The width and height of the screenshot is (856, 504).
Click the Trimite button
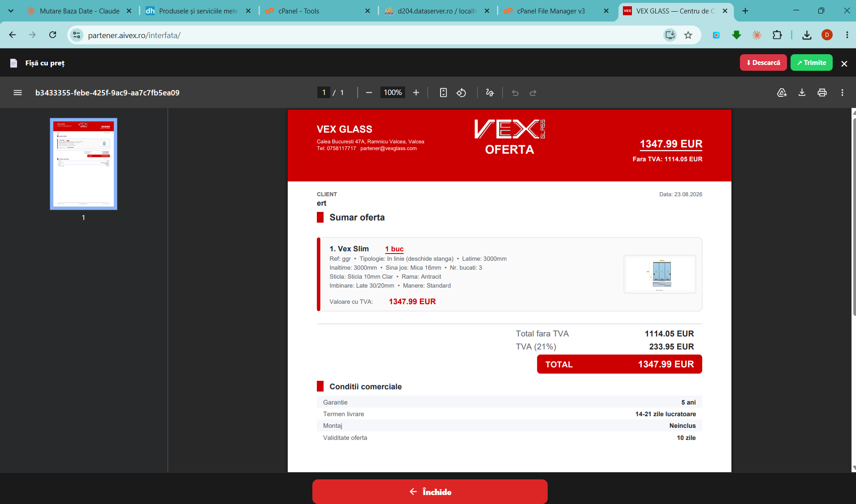click(811, 63)
